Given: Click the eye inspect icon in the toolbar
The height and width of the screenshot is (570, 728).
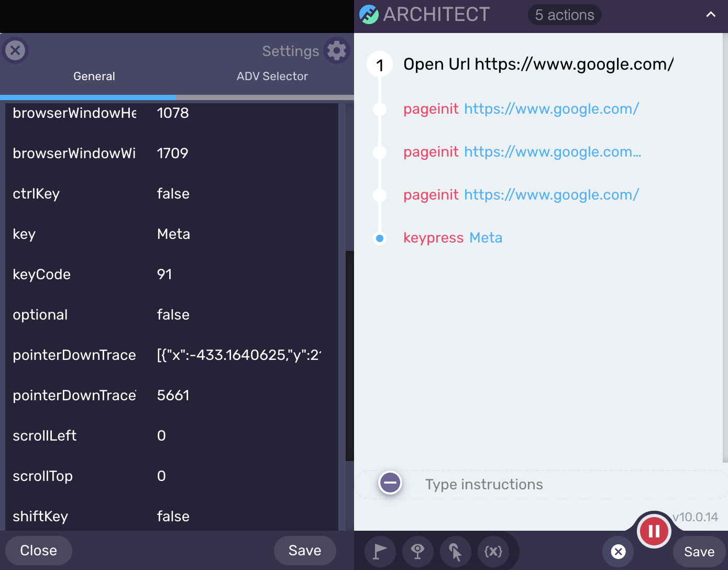Looking at the screenshot, I should [418, 552].
